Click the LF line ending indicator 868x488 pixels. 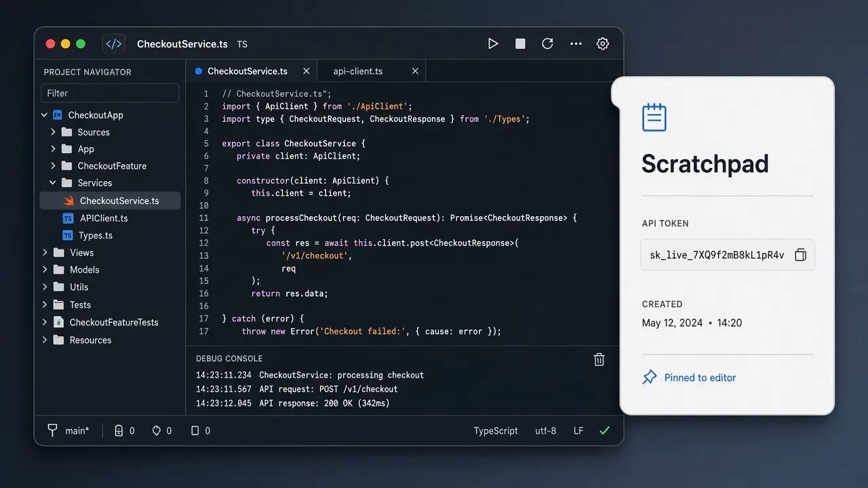(578, 430)
